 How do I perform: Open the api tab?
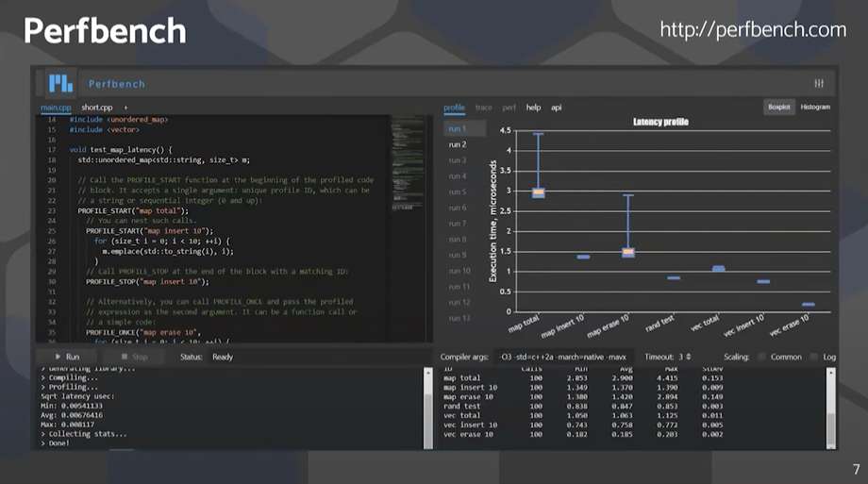[557, 108]
